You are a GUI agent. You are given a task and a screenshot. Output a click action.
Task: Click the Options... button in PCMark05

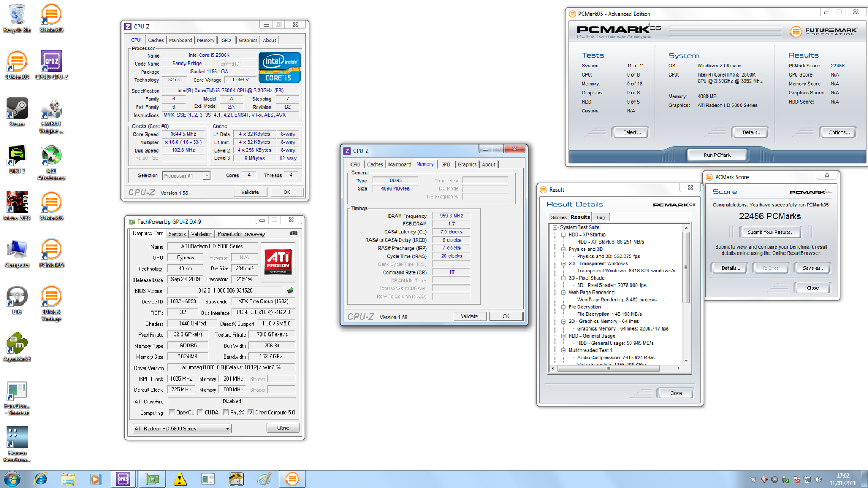click(x=839, y=132)
